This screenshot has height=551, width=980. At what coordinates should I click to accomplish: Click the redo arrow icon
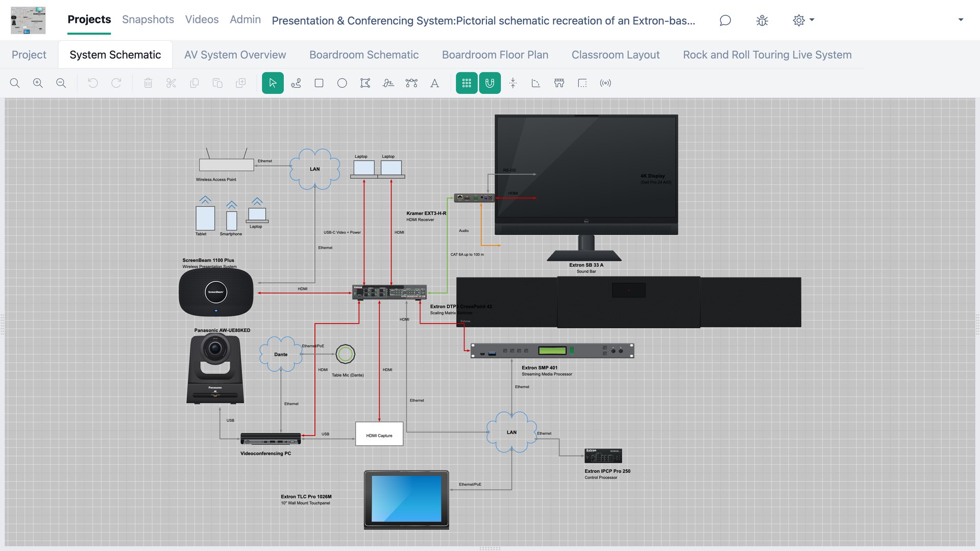[x=116, y=83]
